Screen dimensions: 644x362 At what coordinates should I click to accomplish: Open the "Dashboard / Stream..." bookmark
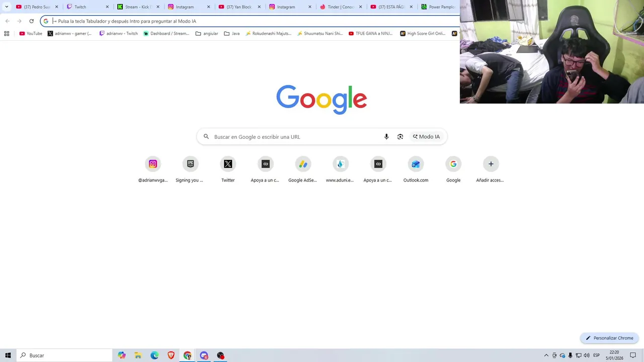click(x=166, y=34)
